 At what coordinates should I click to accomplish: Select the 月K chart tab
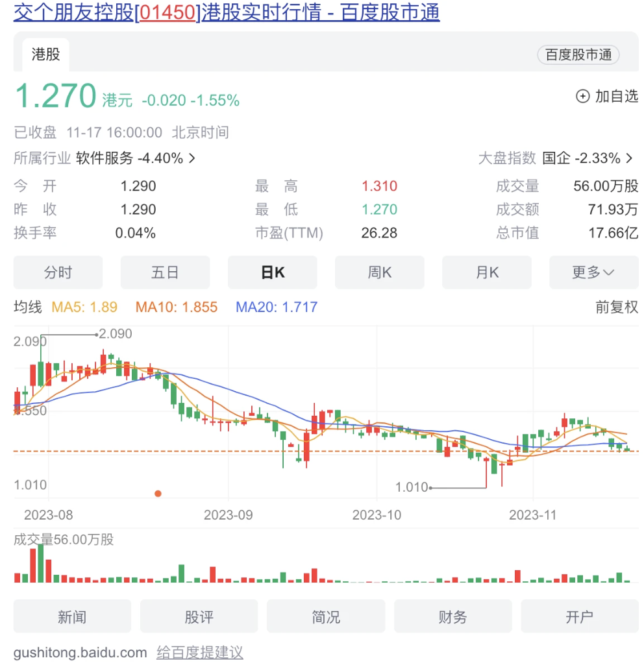click(486, 272)
